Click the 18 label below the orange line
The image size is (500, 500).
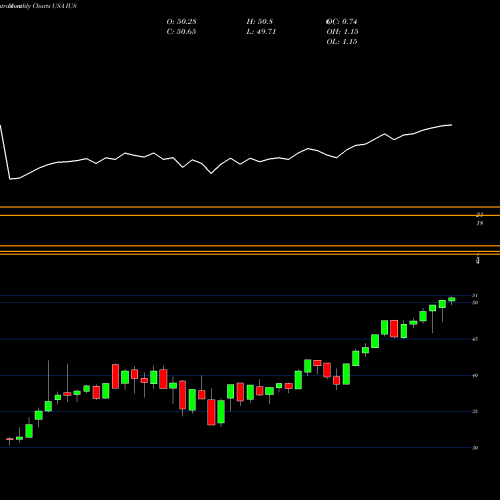pos(480,223)
